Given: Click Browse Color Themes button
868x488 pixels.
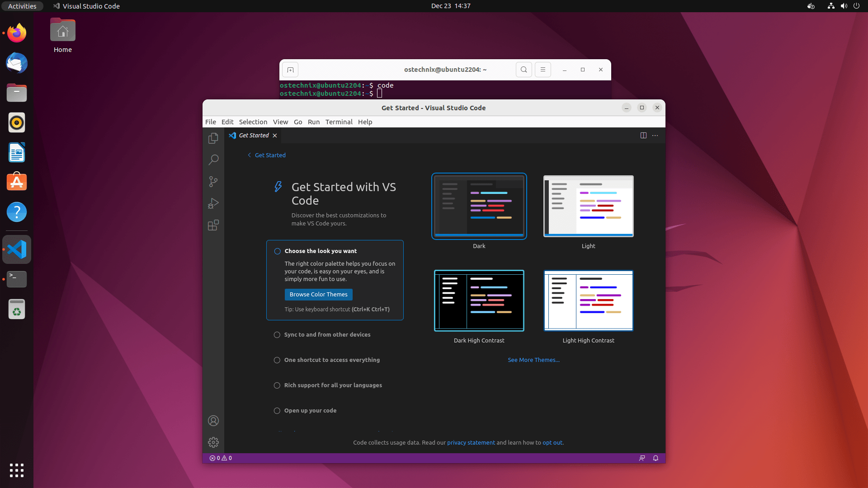Looking at the screenshot, I should pyautogui.click(x=318, y=294).
